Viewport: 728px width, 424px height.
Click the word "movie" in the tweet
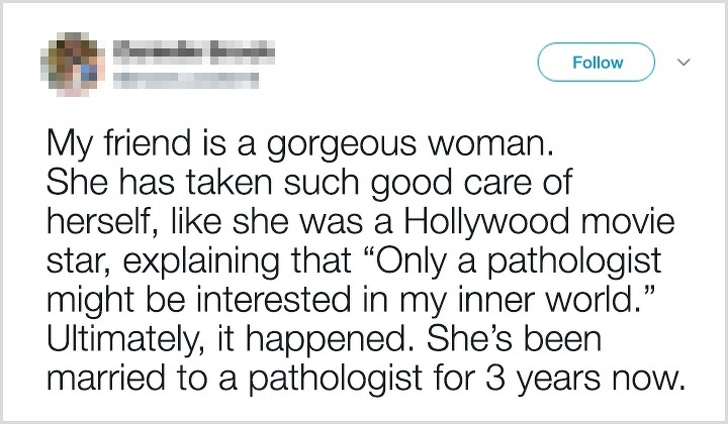pos(626,221)
